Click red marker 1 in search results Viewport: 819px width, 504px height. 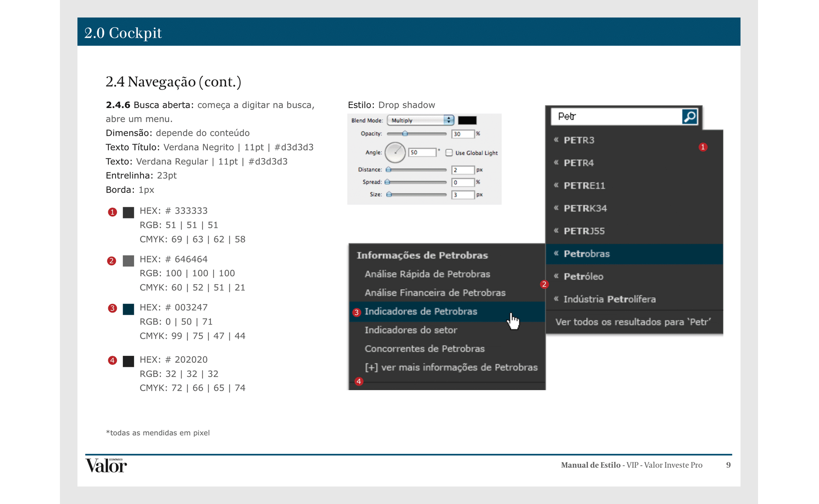[703, 147]
